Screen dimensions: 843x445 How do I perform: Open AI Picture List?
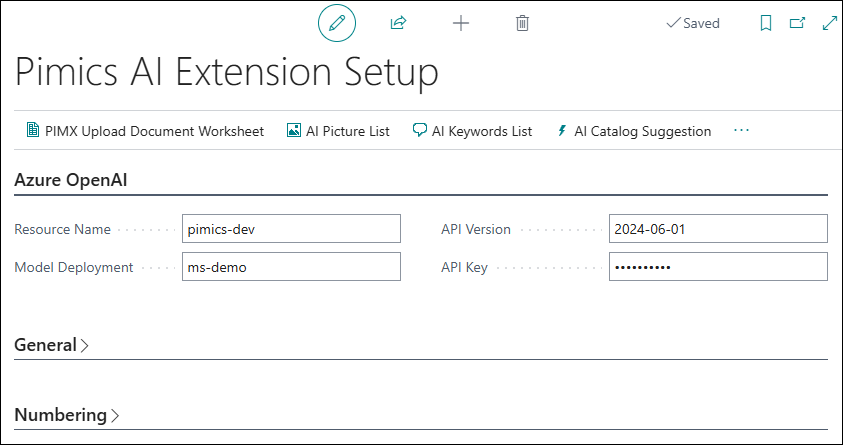pos(338,131)
